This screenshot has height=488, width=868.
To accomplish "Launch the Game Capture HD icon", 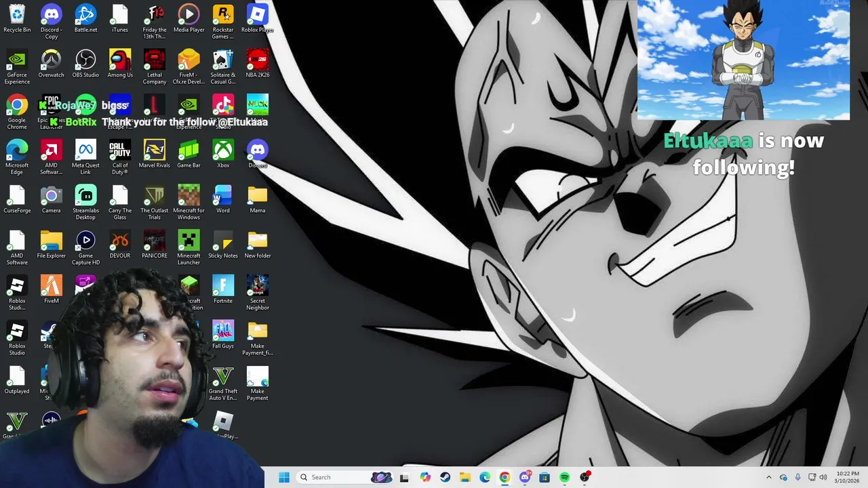I will click(85, 247).
